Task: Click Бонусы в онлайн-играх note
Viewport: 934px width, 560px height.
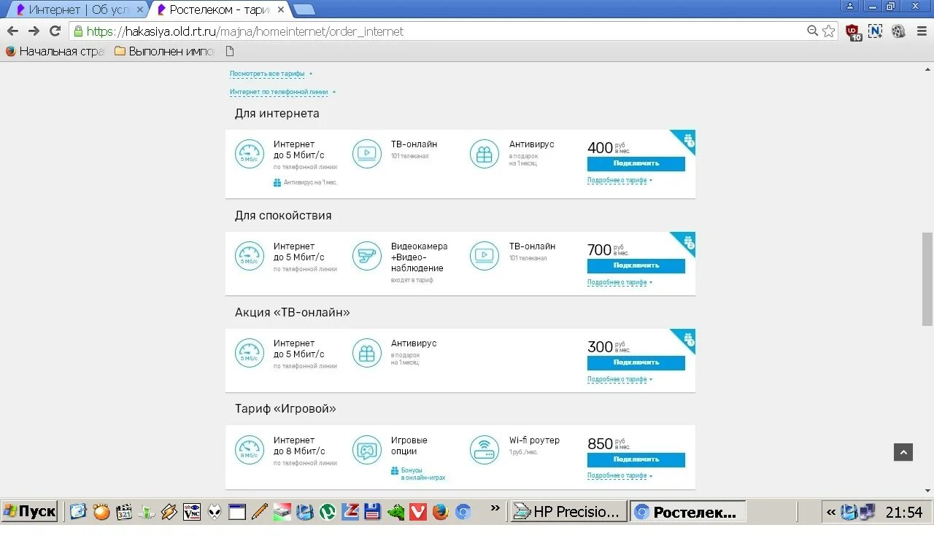Action: click(x=418, y=474)
